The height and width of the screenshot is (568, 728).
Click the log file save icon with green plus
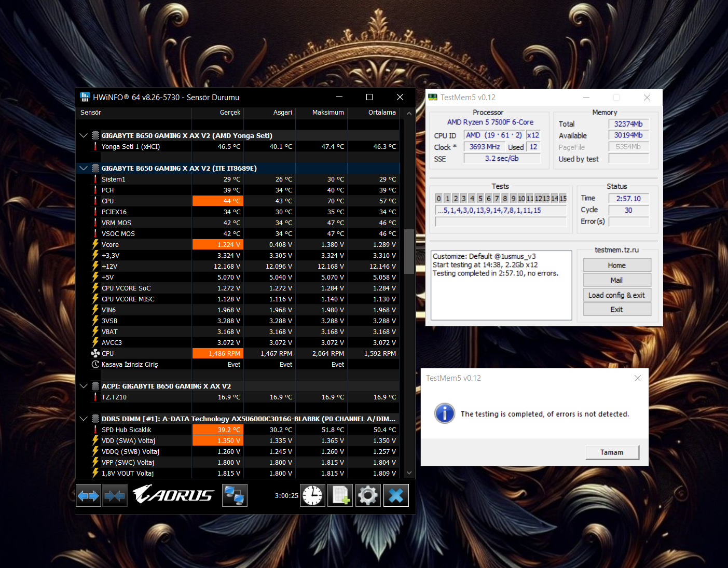[340, 495]
